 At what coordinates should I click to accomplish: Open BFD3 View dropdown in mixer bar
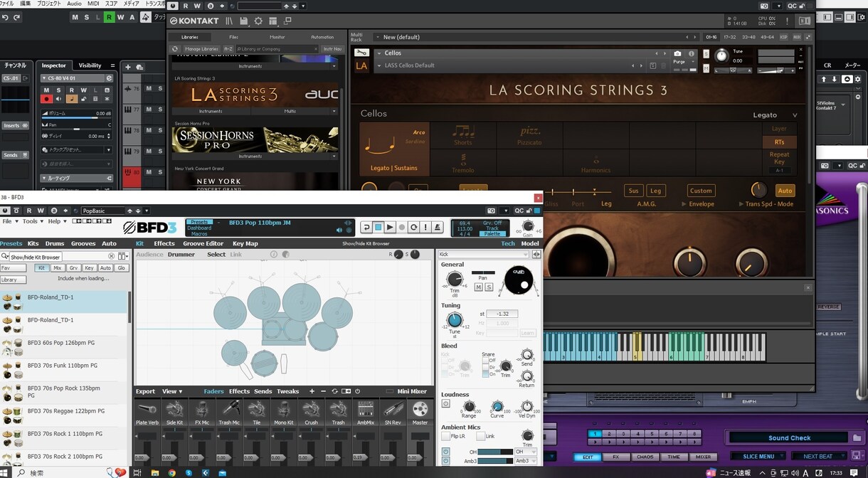[172, 391]
